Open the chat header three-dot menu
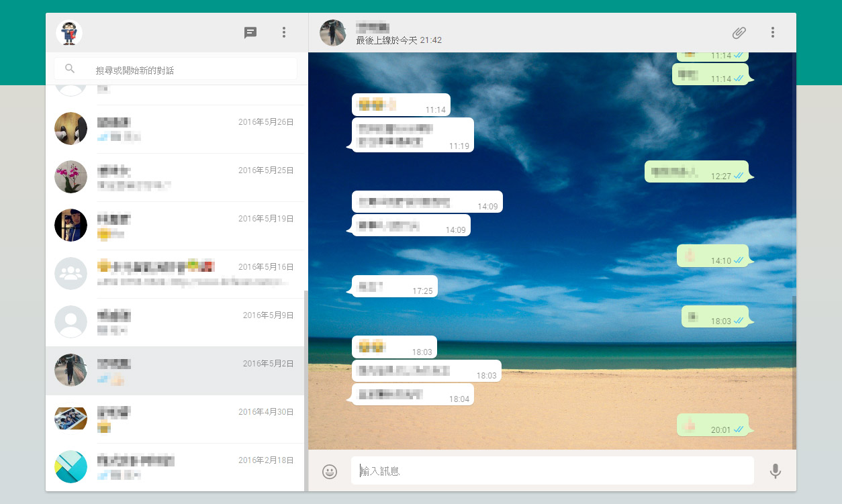Screen dimensions: 842x504 pyautogui.click(x=773, y=32)
